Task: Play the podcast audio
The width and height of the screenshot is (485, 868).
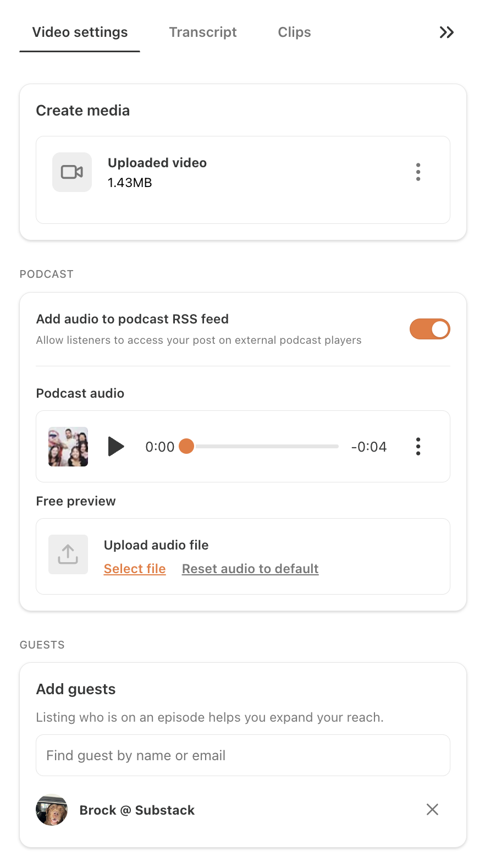Action: pos(115,447)
